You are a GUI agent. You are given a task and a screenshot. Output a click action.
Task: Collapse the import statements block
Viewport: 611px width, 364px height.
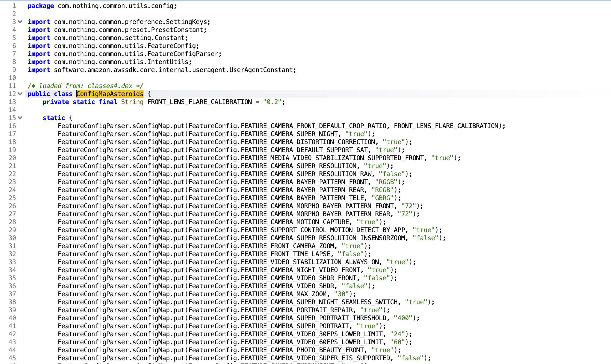[20, 22]
